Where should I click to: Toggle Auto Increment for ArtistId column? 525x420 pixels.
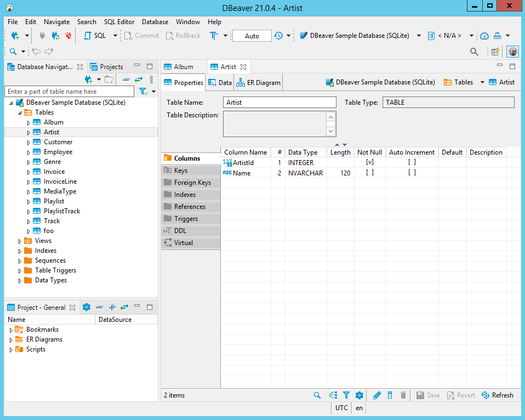click(x=412, y=162)
